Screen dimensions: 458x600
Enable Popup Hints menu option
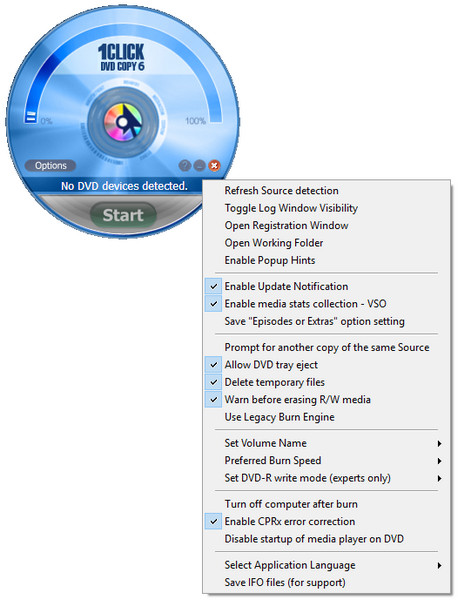coord(327,260)
